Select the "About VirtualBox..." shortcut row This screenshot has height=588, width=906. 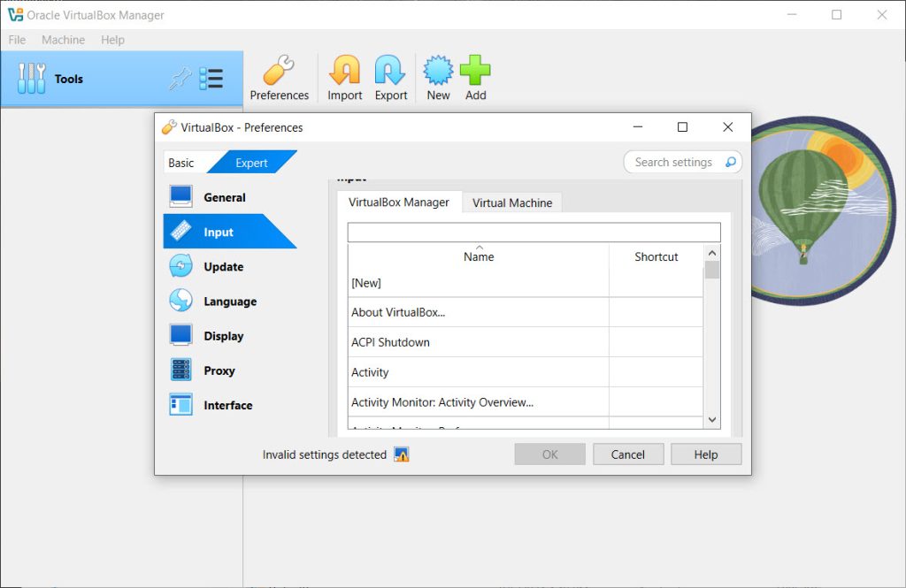[x=526, y=312]
